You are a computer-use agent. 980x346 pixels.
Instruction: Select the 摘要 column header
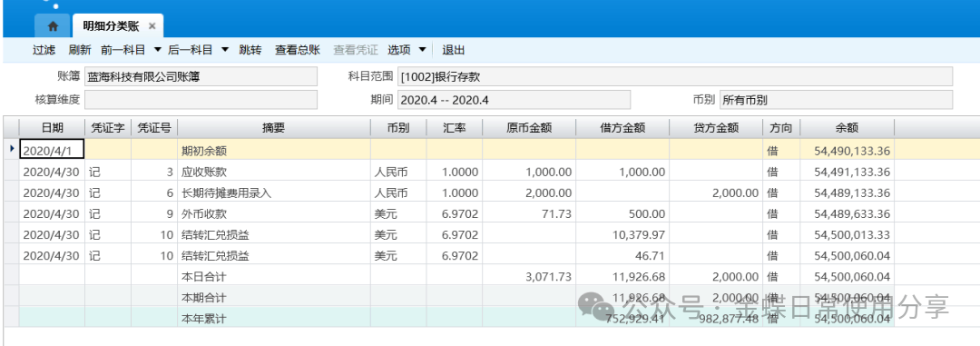tap(274, 128)
